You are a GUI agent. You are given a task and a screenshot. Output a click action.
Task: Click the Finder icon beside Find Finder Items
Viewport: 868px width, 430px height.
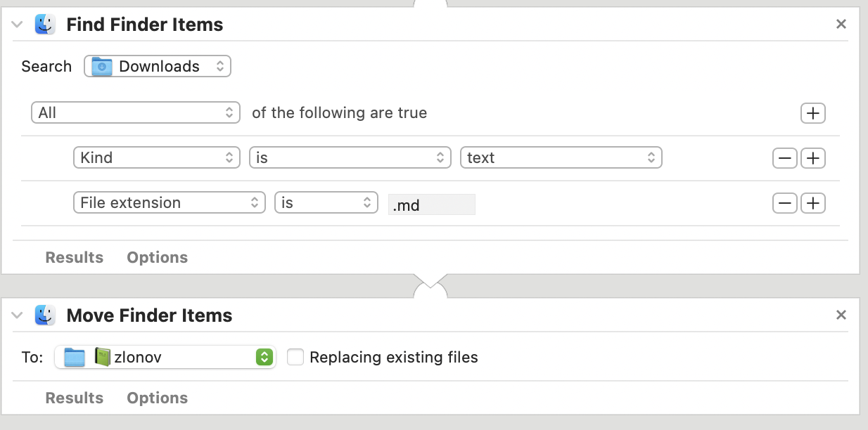tap(46, 25)
